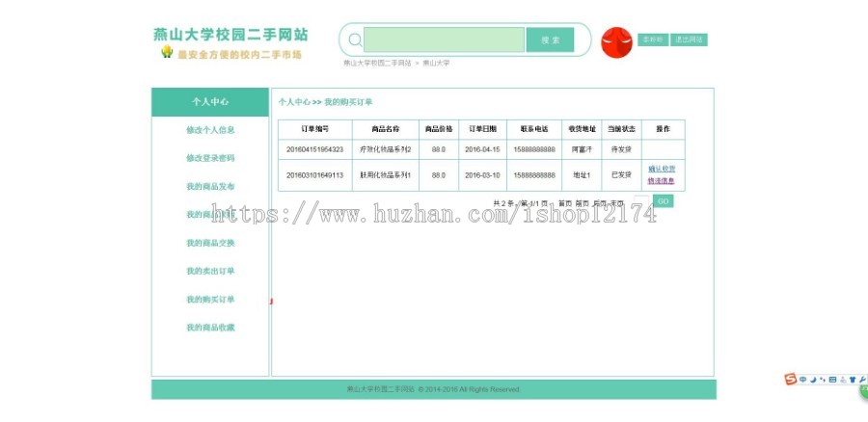
Task: Toggle the 中 Chinese/English mode on the Sogou toolbar
Action: [x=802, y=380]
